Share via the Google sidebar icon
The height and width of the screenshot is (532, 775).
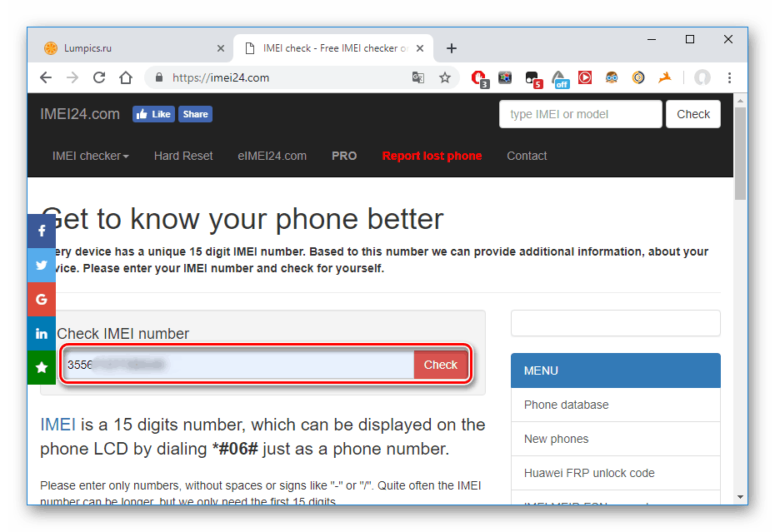click(x=42, y=299)
